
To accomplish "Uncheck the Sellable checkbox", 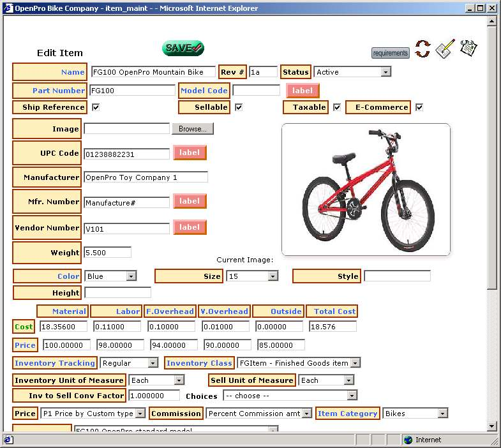I will coord(239,107).
